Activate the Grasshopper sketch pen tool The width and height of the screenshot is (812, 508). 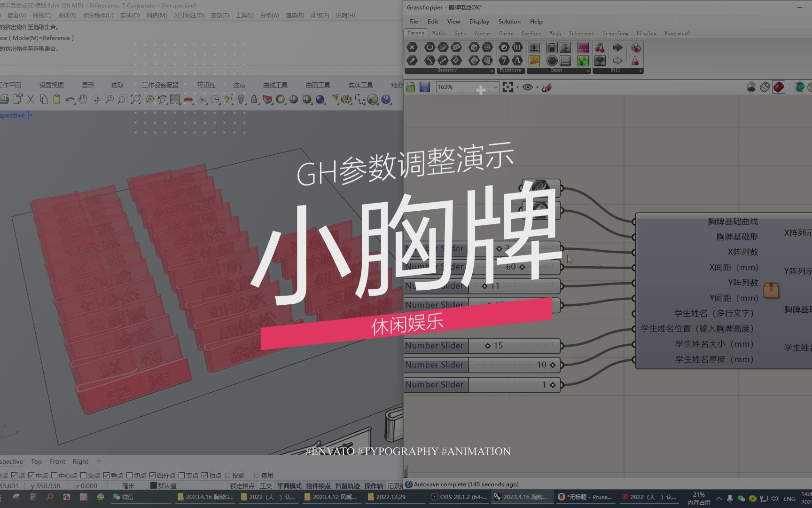[547, 87]
